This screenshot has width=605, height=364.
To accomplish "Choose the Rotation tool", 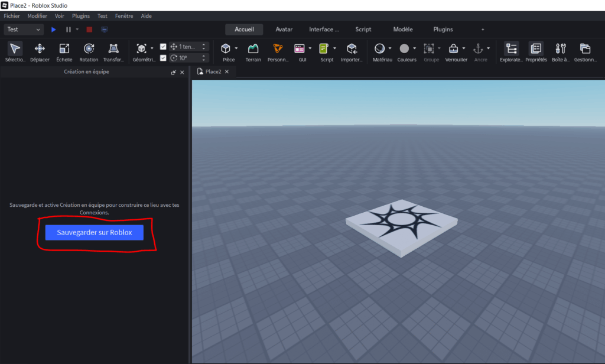I will coord(89,50).
